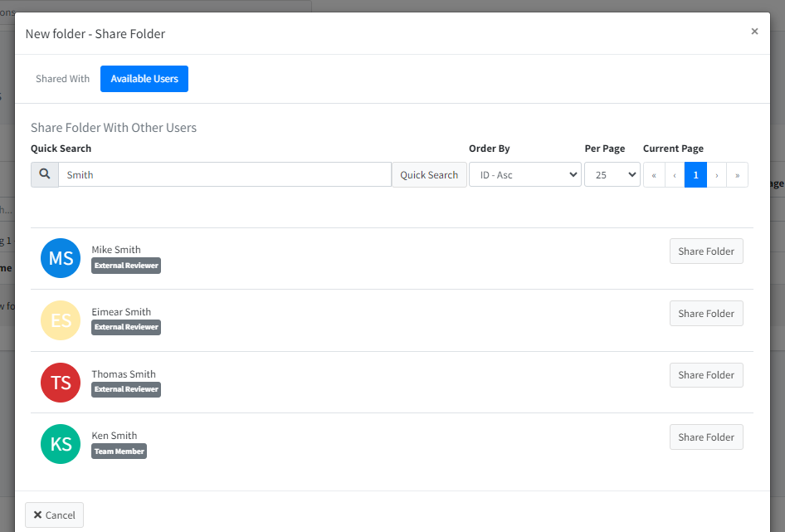Image resolution: width=785 pixels, height=532 pixels.
Task: Open the Order By dropdown
Action: click(x=524, y=175)
